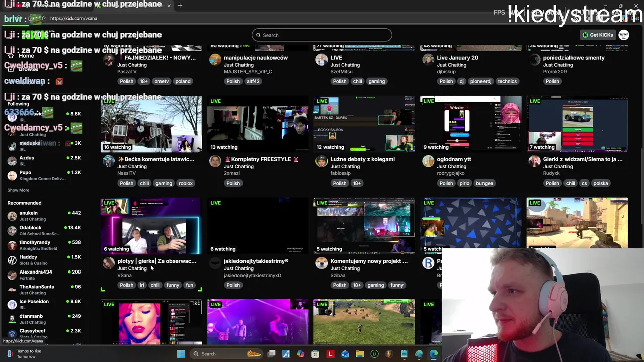Viewport: 644px width, 362px height.
Task: Open djbiskup channel avatar
Action: pyautogui.click(x=428, y=59)
